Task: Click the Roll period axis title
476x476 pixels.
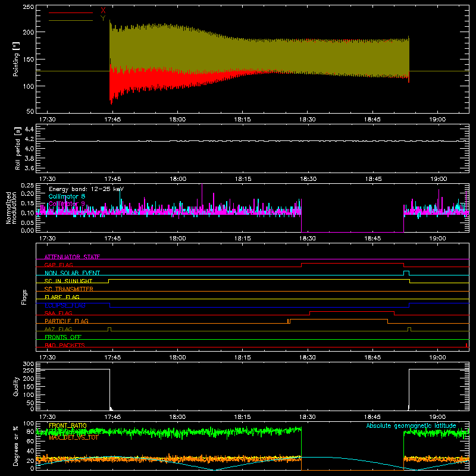Action: coord(17,148)
